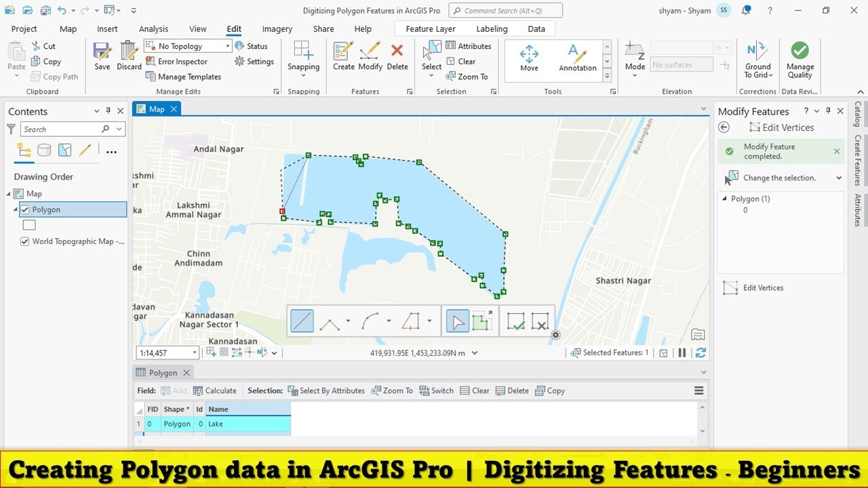Open the Catalog side tab
Viewport: 868px width, 488px height.
click(x=858, y=114)
